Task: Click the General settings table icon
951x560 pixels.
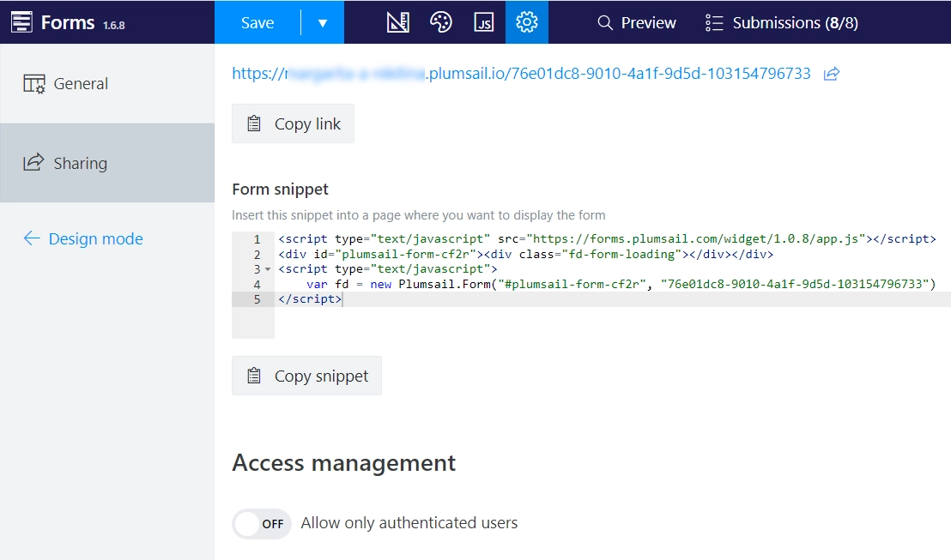Action: pos(34,84)
